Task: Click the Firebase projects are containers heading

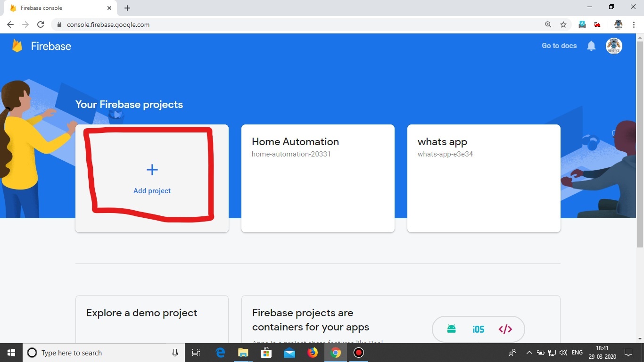Action: tap(311, 320)
